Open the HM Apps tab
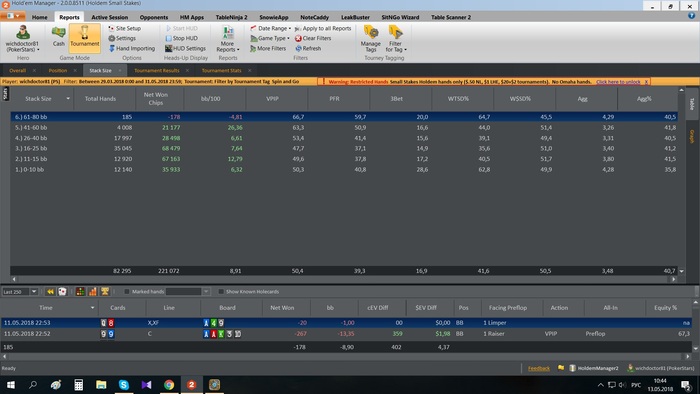Image resolution: width=700 pixels, height=394 pixels. pyautogui.click(x=192, y=17)
